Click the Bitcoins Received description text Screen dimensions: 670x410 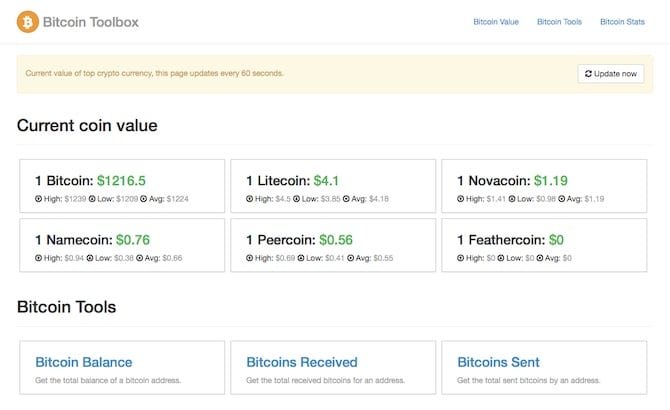pyautogui.click(x=326, y=380)
